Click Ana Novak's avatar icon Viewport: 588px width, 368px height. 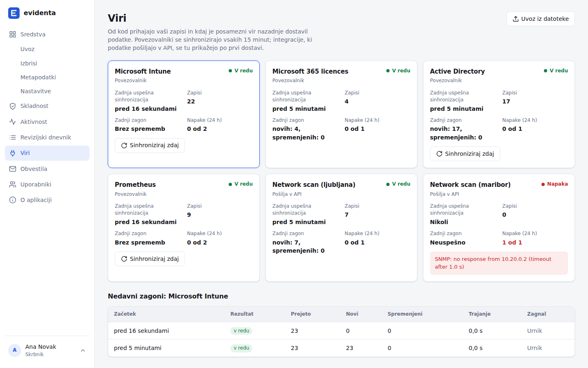pyautogui.click(x=15, y=350)
